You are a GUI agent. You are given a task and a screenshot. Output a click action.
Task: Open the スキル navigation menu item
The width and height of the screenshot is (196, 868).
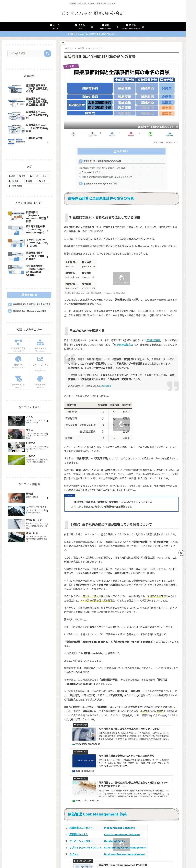click(x=80, y=26)
